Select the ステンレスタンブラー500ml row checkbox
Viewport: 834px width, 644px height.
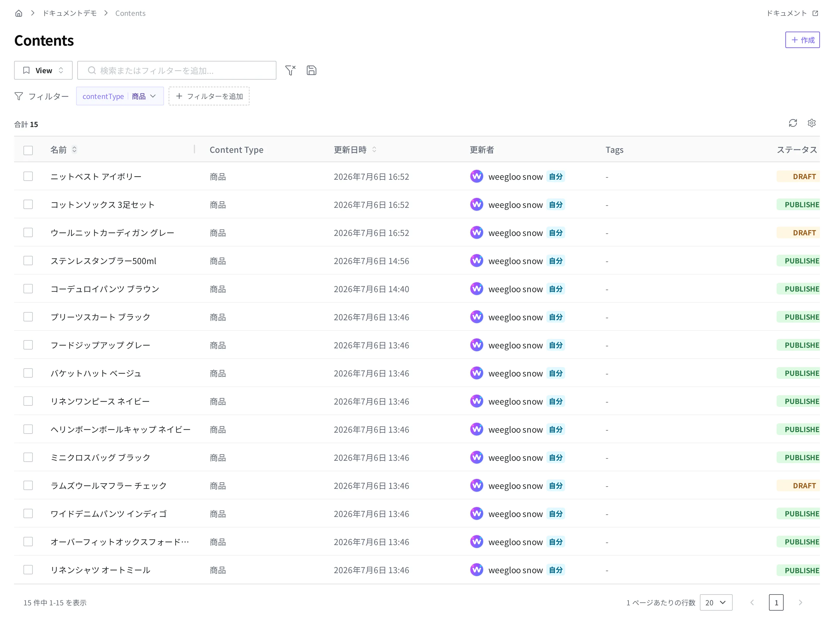coord(28,261)
